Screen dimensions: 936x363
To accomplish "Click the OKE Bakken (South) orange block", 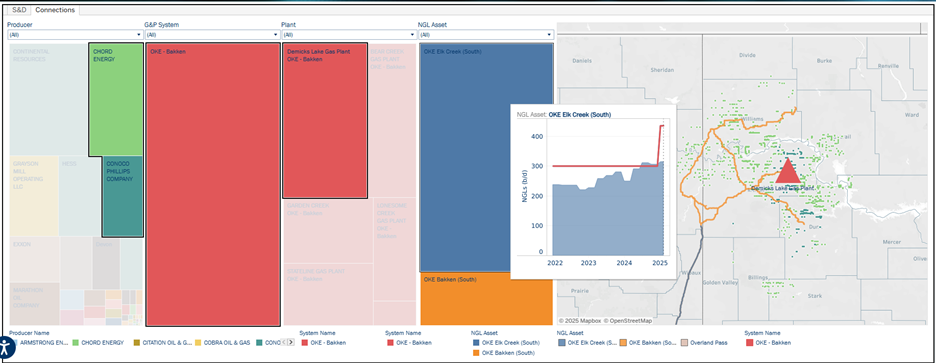I will 487,299.
